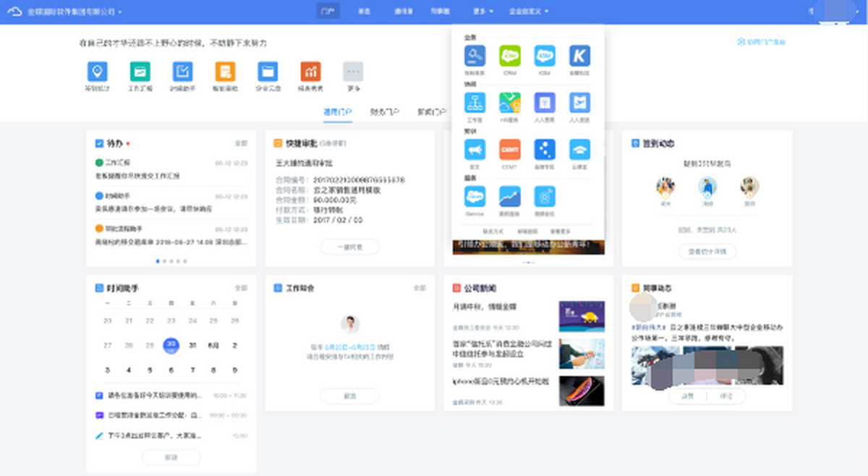The height and width of the screenshot is (476, 868).
Task: Click the 查看统计详情 button in 签到动态
Action: [x=707, y=251]
